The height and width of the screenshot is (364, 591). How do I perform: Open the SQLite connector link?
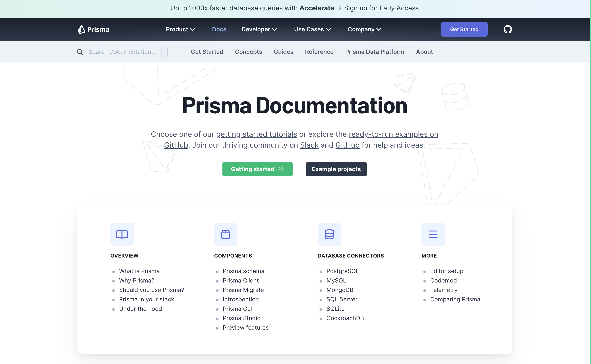[x=335, y=309]
